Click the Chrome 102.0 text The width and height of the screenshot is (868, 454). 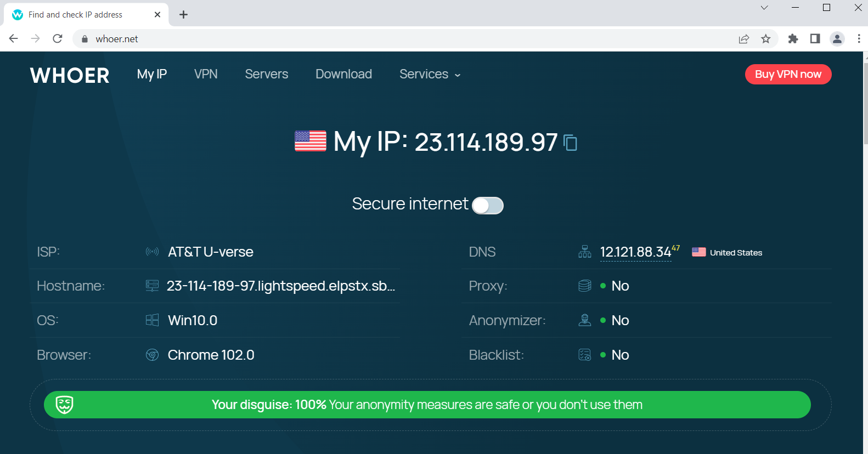(x=211, y=355)
